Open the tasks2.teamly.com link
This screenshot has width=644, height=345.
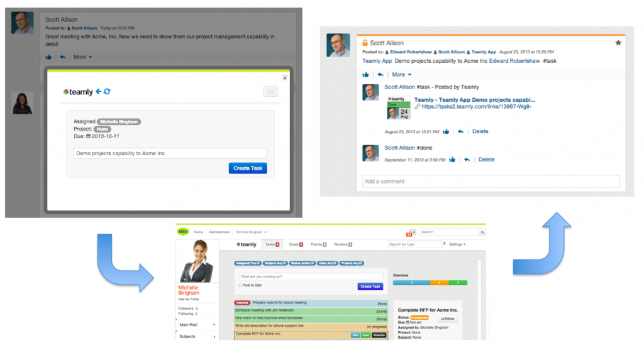point(477,107)
